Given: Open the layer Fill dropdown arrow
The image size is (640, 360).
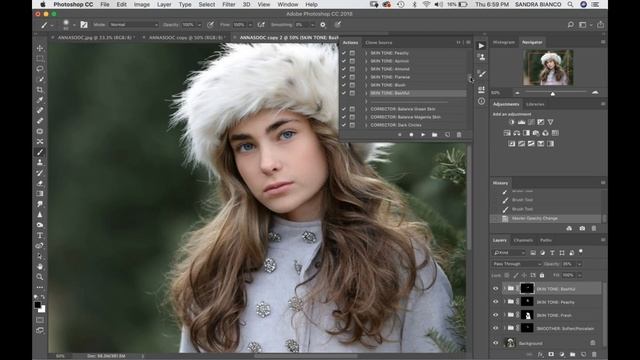Looking at the screenshot, I should (579, 276).
